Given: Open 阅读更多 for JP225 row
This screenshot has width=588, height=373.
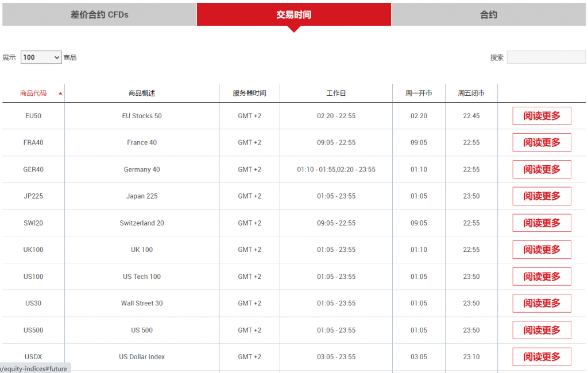Looking at the screenshot, I should (541, 196).
